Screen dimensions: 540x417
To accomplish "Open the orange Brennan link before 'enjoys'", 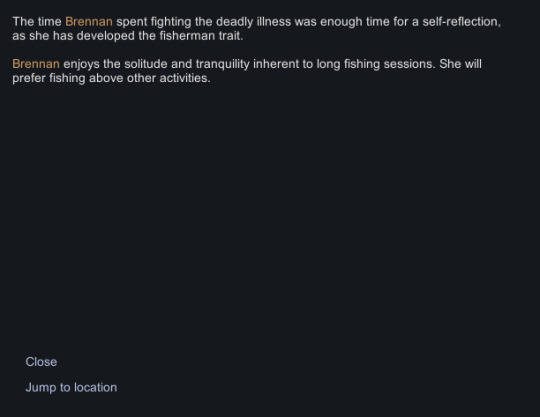I will click(x=36, y=64).
